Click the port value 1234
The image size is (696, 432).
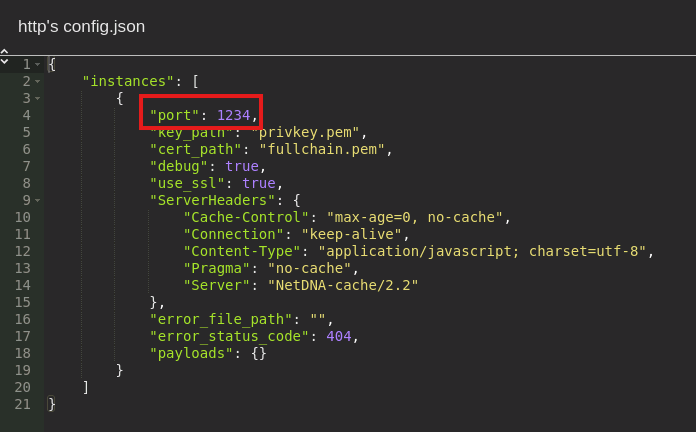pos(233,115)
